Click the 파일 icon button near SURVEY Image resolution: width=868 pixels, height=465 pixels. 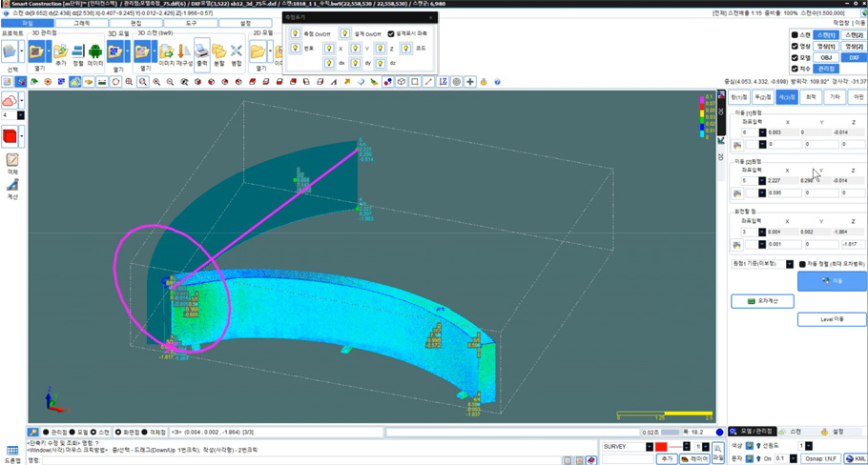coord(718,453)
